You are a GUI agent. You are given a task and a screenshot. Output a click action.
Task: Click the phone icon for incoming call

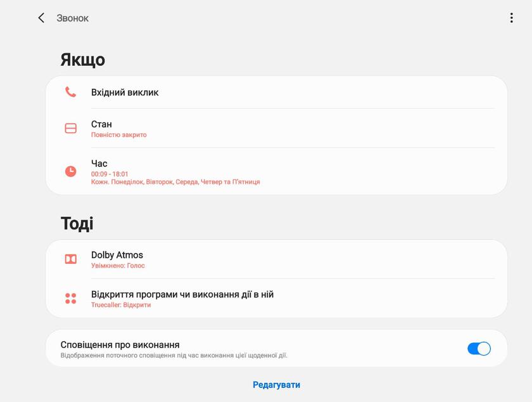pos(70,92)
